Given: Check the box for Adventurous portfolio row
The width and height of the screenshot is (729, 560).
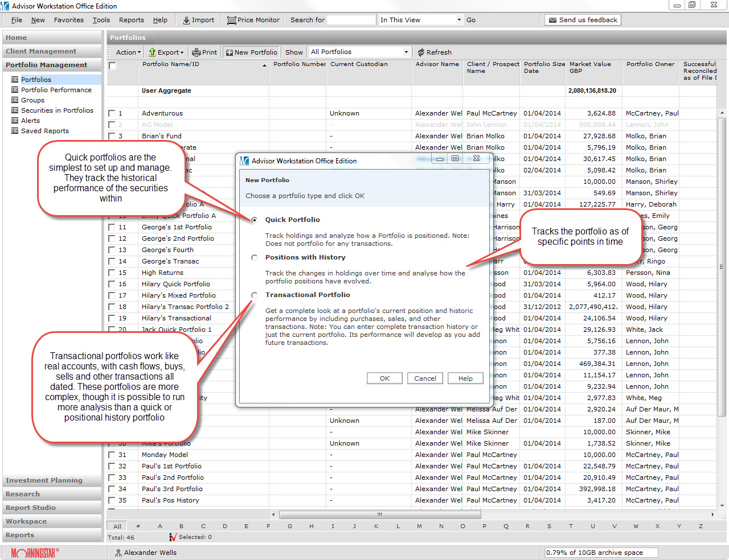Looking at the screenshot, I should tap(112, 113).
